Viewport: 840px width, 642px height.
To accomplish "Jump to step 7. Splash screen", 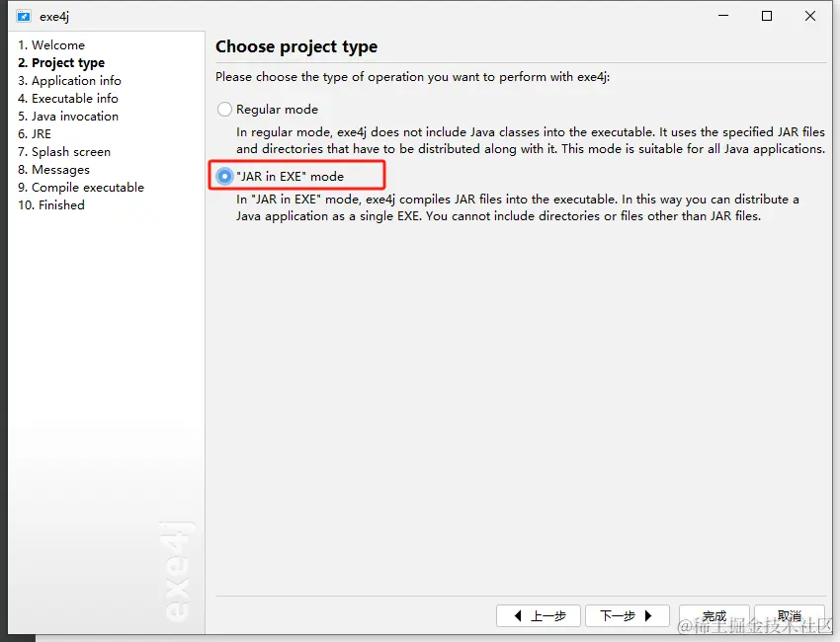I will point(64,151).
